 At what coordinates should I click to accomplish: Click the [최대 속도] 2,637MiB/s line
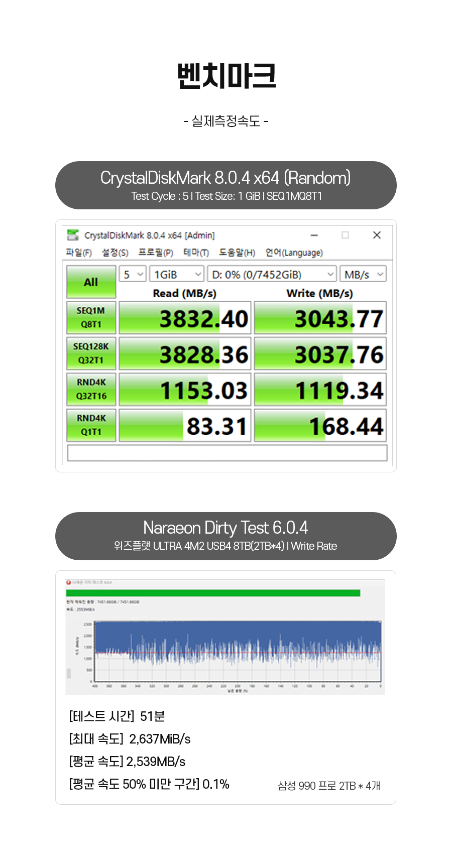pos(130,739)
